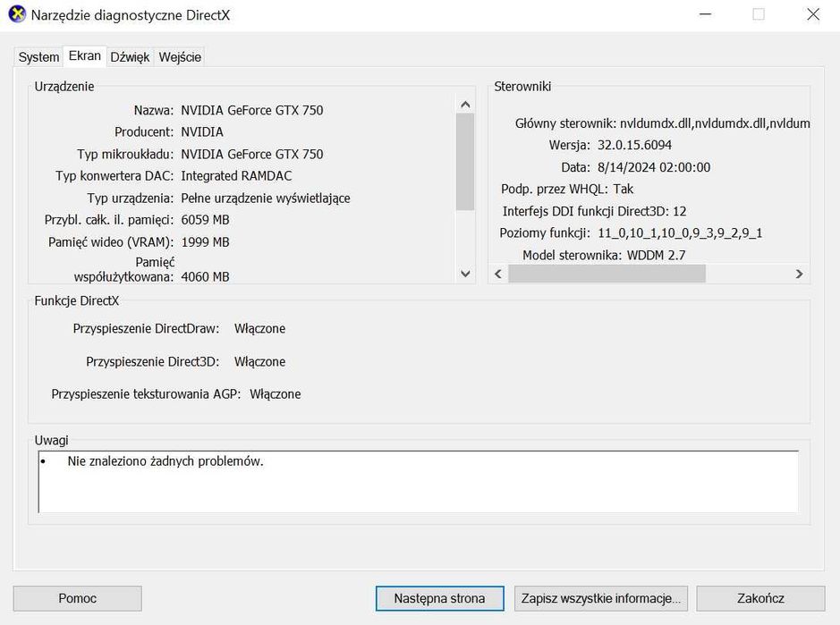This screenshot has height=625, width=840.
Task: Click the driver version '32.0.15.6094'
Action: 635,145
